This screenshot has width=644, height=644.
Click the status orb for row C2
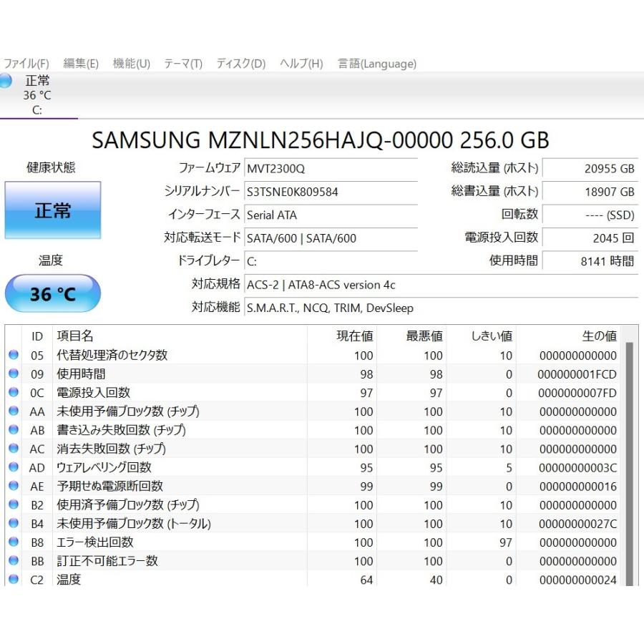14,579
